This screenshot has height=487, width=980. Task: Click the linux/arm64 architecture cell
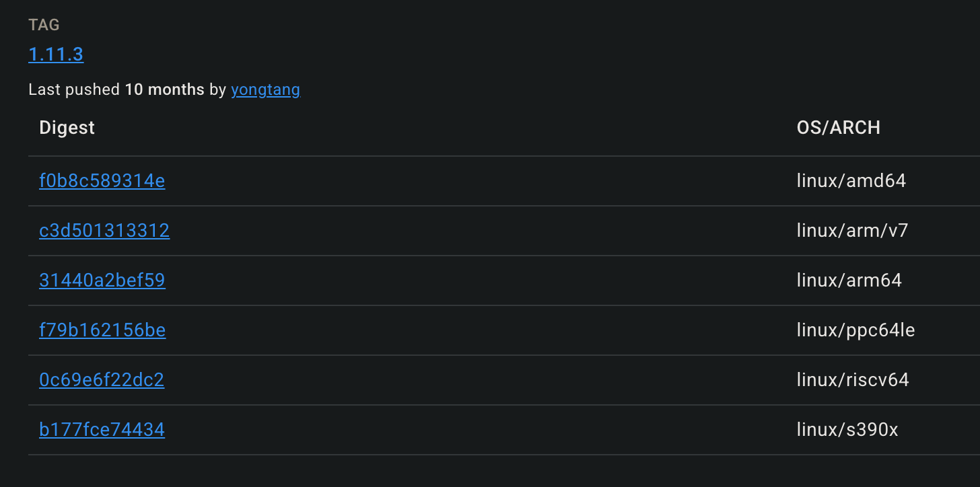849,280
